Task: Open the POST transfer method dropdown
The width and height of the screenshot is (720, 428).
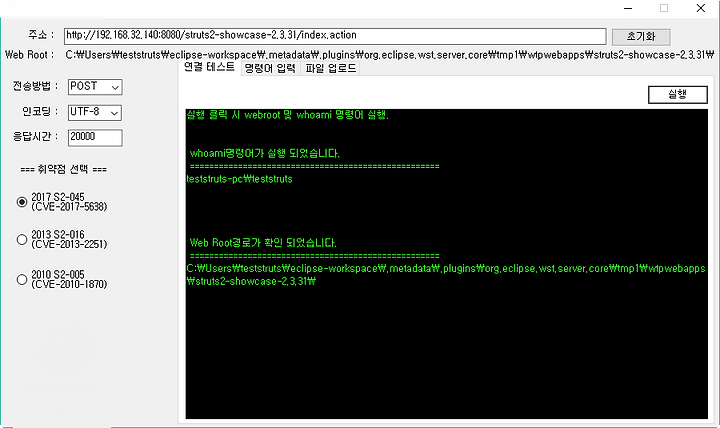Action: pyautogui.click(x=95, y=87)
